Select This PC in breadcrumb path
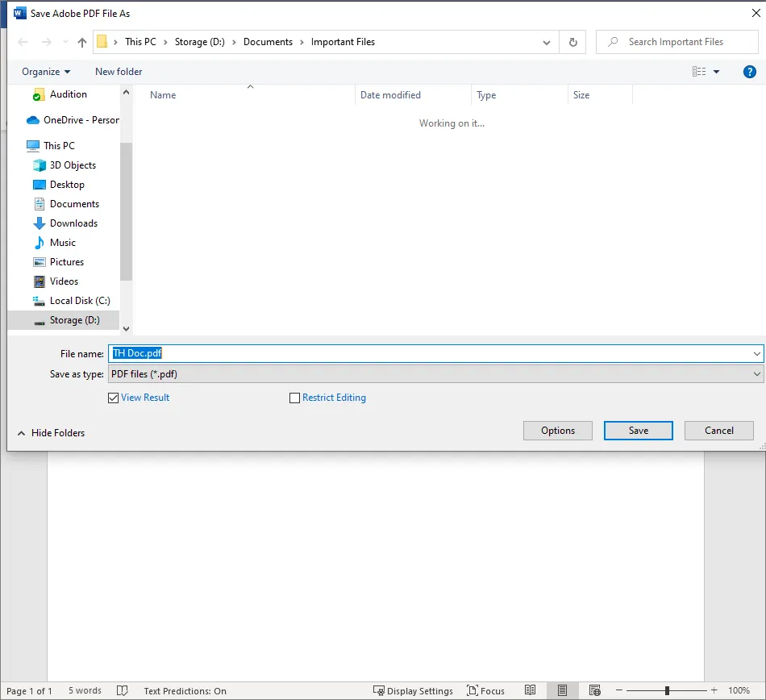 pyautogui.click(x=140, y=42)
